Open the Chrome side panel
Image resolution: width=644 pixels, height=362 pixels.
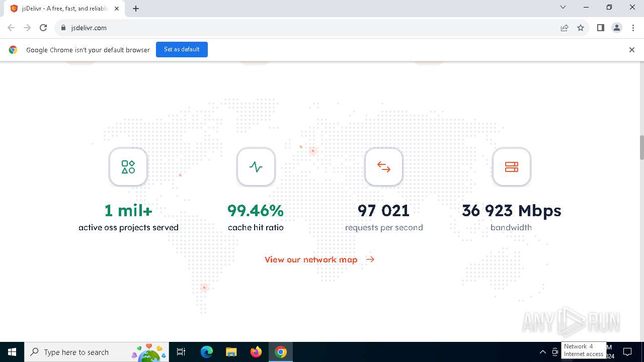pyautogui.click(x=600, y=28)
